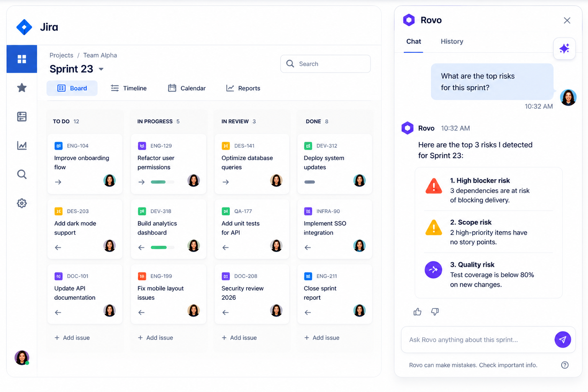The image size is (588, 392).
Task: Select the History tab in Rovo
Action: (452, 41)
